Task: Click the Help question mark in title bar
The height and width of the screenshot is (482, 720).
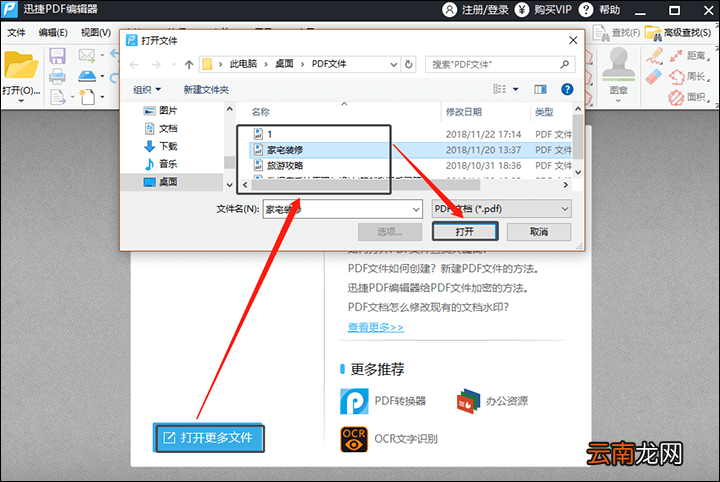Action: (x=586, y=10)
